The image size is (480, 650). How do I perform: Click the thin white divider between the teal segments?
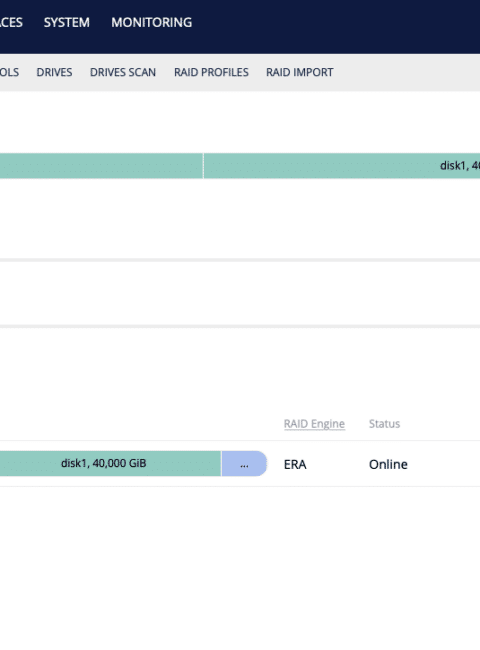pos(203,166)
